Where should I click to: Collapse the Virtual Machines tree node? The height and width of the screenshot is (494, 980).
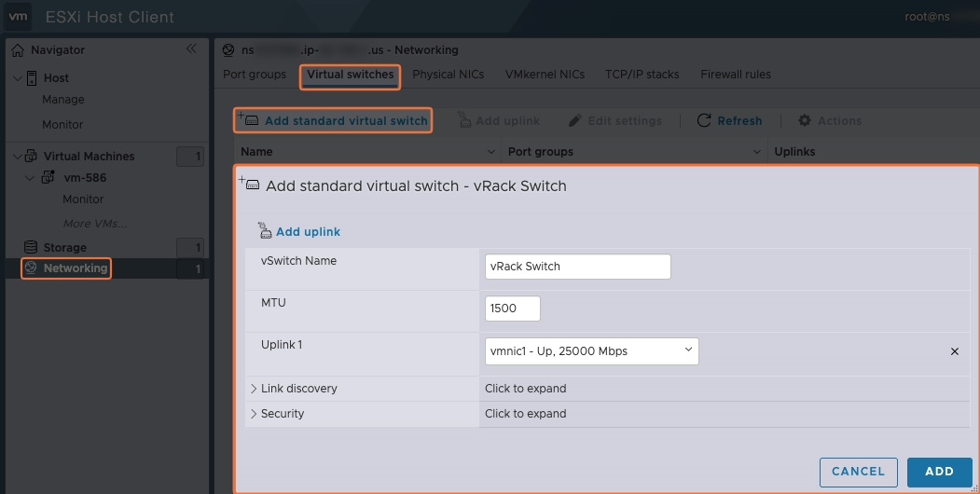click(18, 157)
